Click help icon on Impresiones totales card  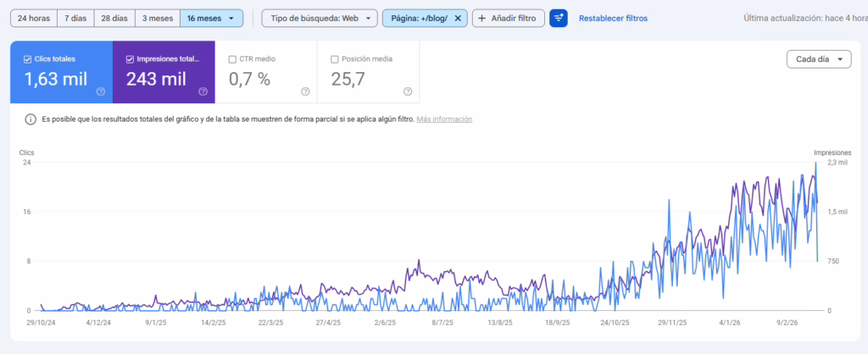pos(203,91)
